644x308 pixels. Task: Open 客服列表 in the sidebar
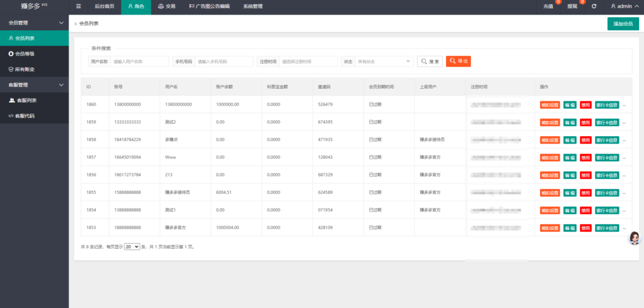point(25,100)
